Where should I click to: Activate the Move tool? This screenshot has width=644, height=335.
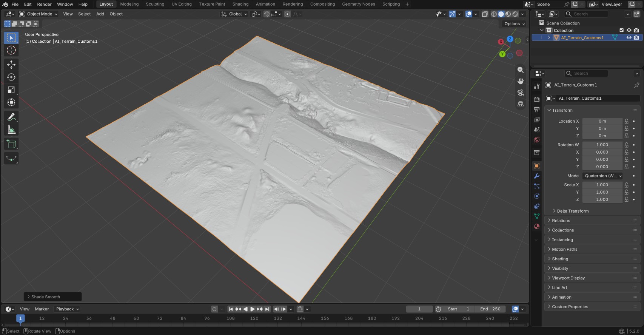(11, 65)
